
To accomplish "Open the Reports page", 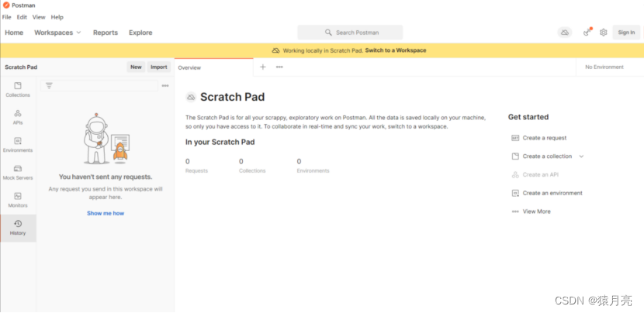I will pyautogui.click(x=106, y=33).
